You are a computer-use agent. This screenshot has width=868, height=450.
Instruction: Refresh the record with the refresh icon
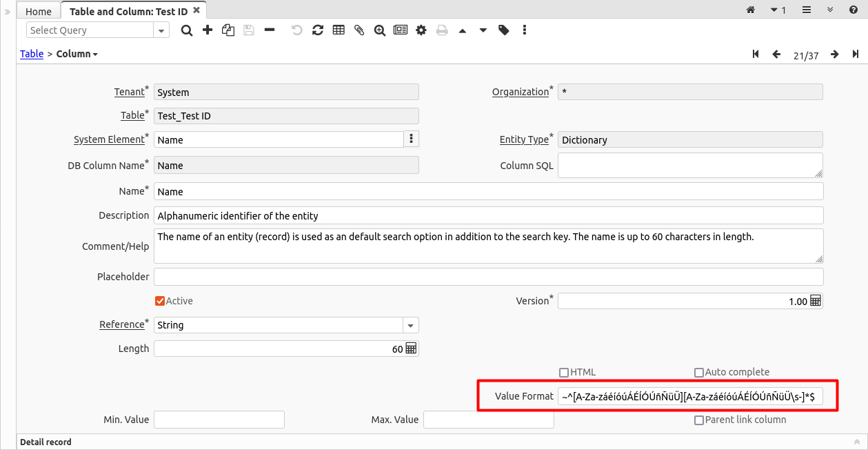point(318,30)
